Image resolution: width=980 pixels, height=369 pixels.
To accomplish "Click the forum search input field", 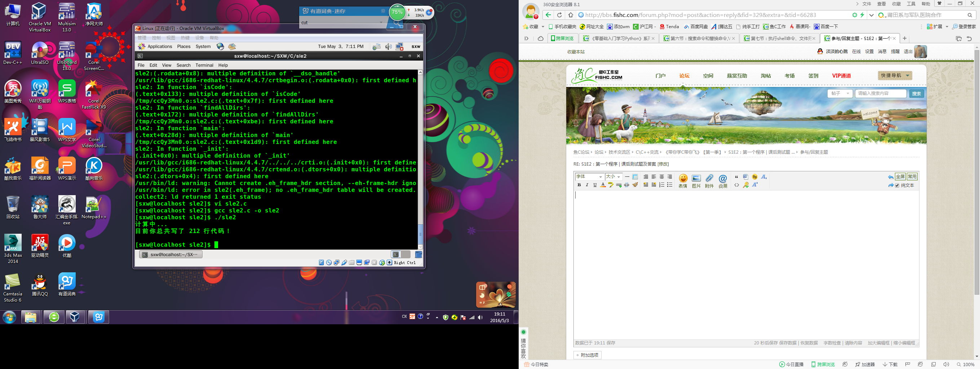I will (881, 93).
